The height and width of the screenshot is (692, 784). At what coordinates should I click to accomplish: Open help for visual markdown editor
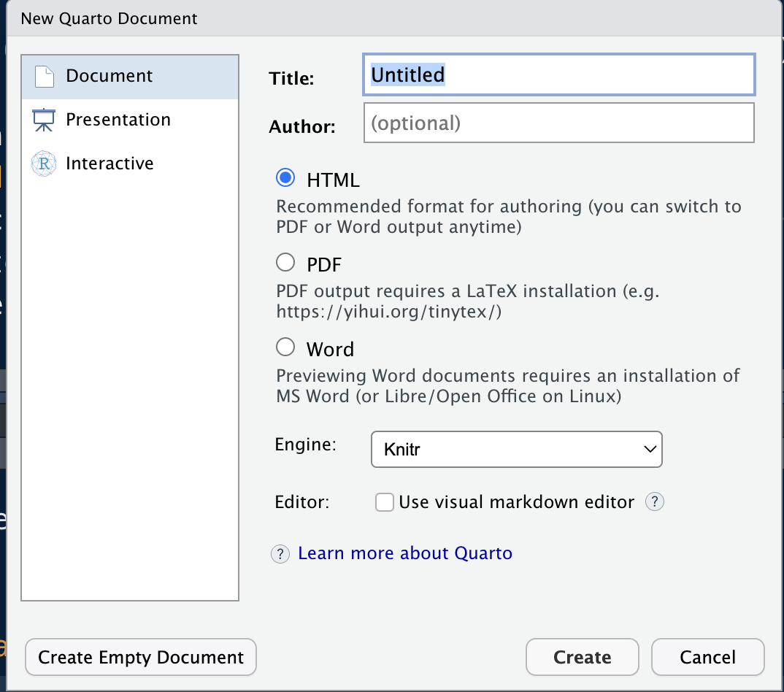[x=655, y=502]
